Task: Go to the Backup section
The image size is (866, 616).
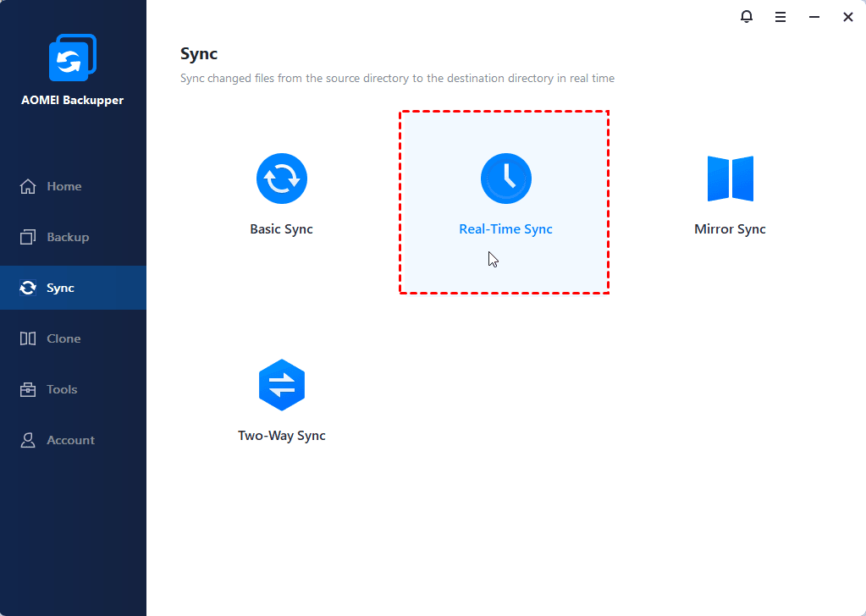Action: coord(68,237)
